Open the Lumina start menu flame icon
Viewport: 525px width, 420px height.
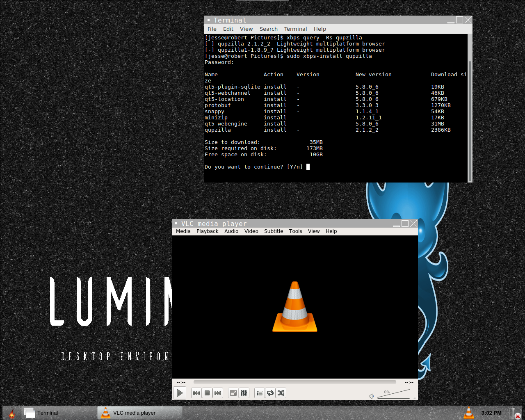12,413
